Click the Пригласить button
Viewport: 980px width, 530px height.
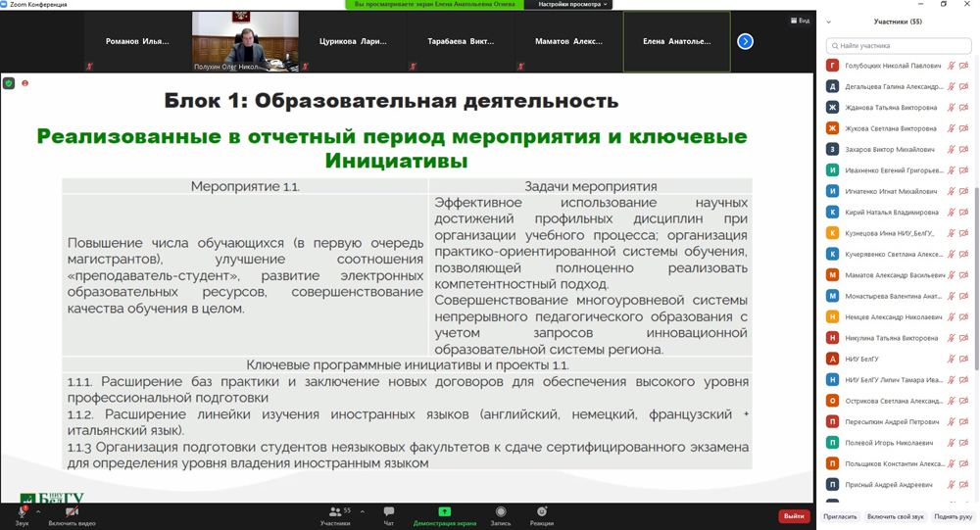click(x=840, y=516)
